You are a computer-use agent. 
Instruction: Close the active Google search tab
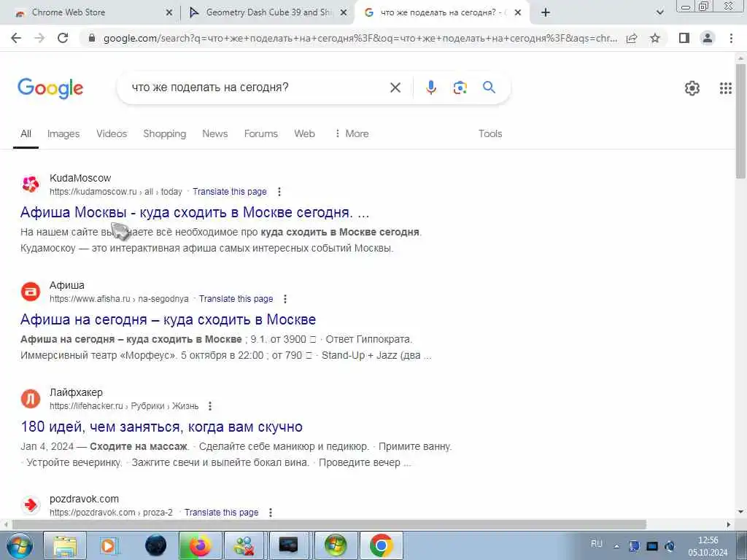(519, 12)
